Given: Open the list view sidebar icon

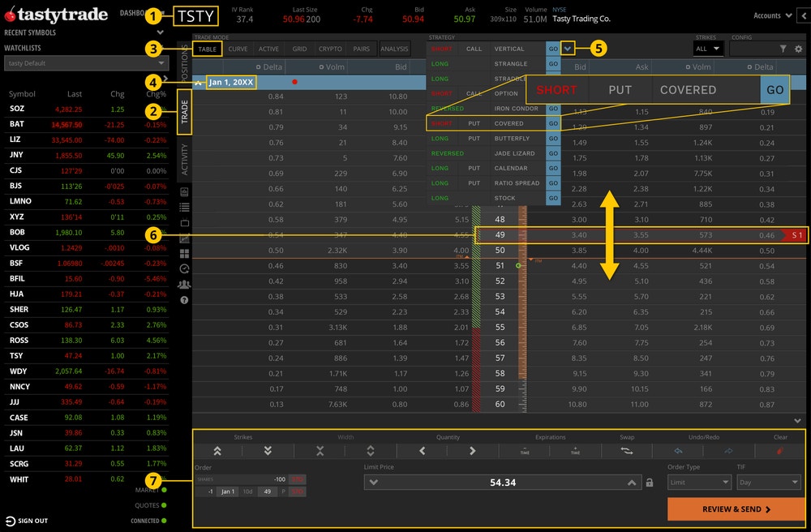Looking at the screenshot, I should coord(184,208).
